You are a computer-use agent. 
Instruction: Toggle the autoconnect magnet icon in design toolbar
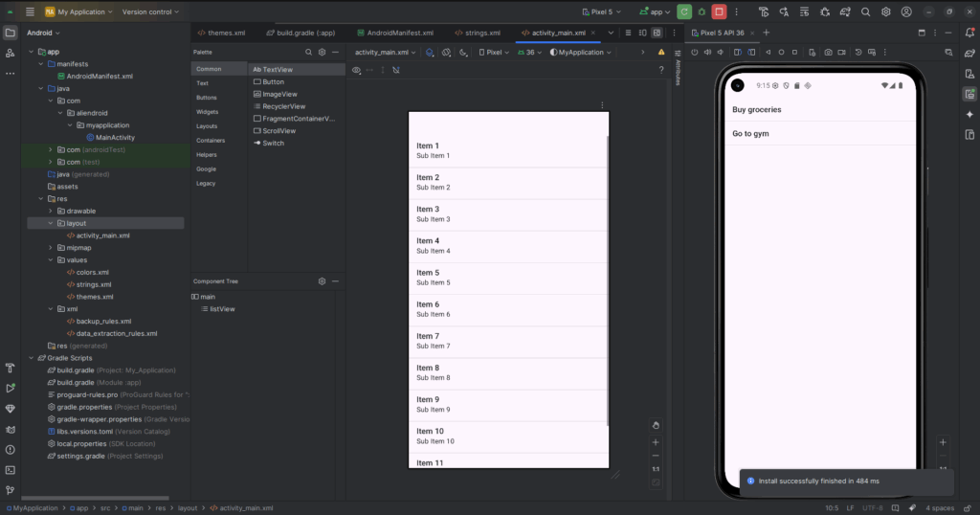pos(396,70)
